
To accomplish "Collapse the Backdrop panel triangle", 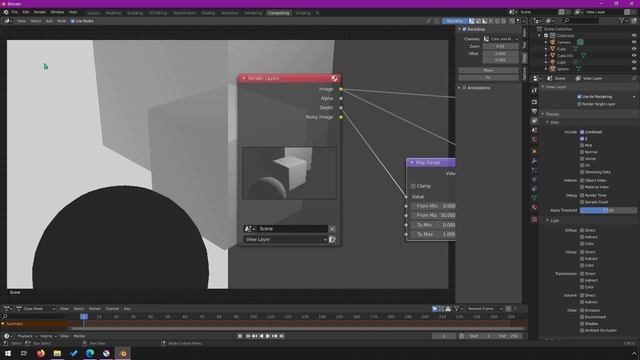I will (459, 29).
